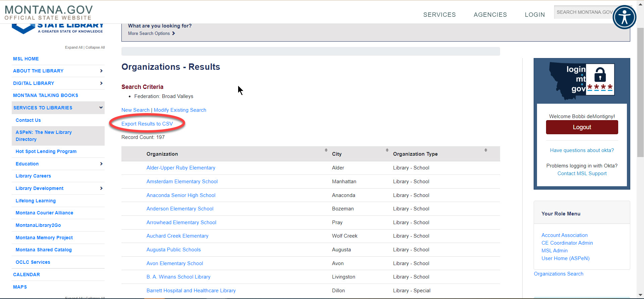Open Alder-Upper Ruby Elementary organization
644x299 pixels.
pos(181,168)
